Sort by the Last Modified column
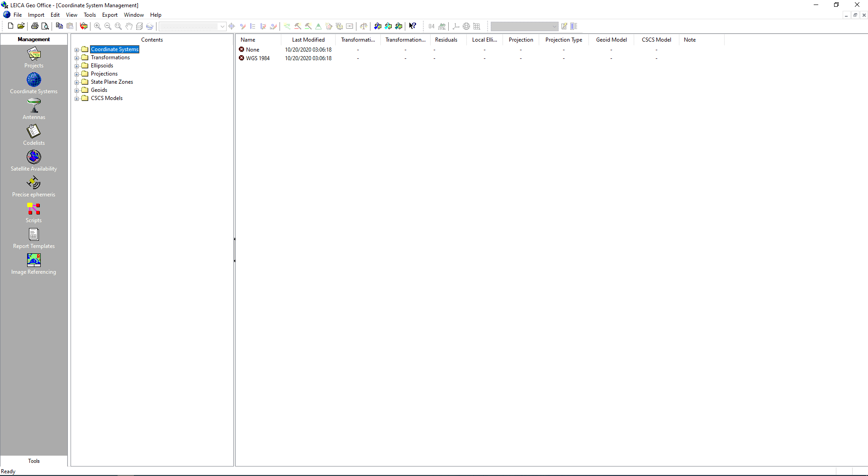Screen dimensions: 868x476 [308, 40]
